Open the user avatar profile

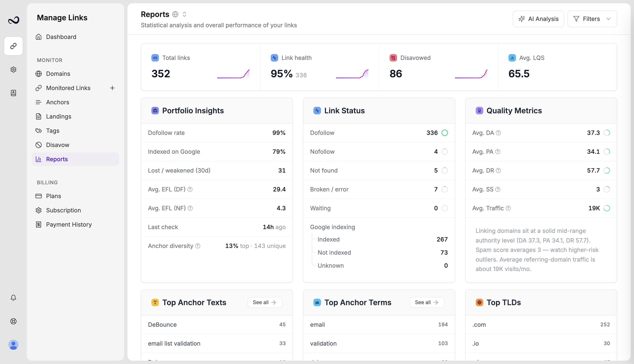tap(13, 345)
